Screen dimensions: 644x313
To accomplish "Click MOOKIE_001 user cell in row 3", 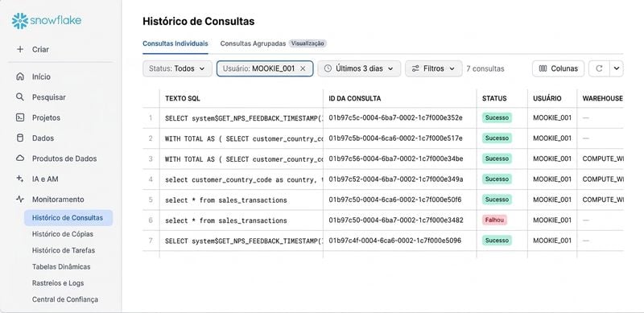I will pos(552,159).
